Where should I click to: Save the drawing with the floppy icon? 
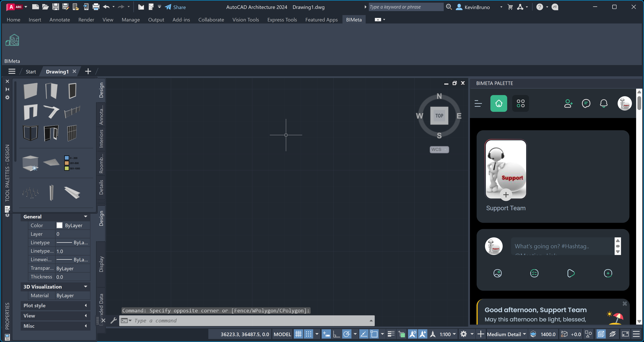(56, 7)
